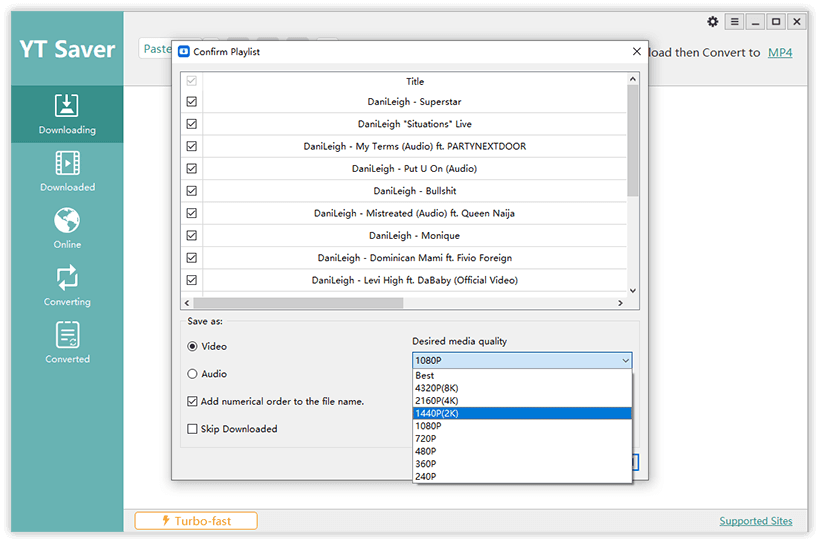
Task: Click the horizontal scrollbar thumb
Action: click(298, 303)
